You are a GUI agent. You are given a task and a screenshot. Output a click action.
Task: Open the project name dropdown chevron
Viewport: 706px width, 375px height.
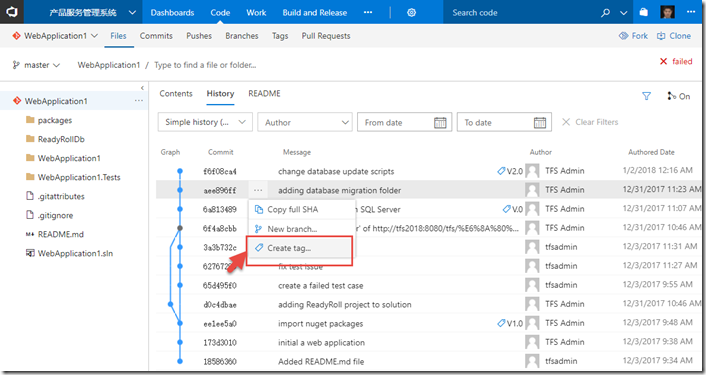click(132, 13)
